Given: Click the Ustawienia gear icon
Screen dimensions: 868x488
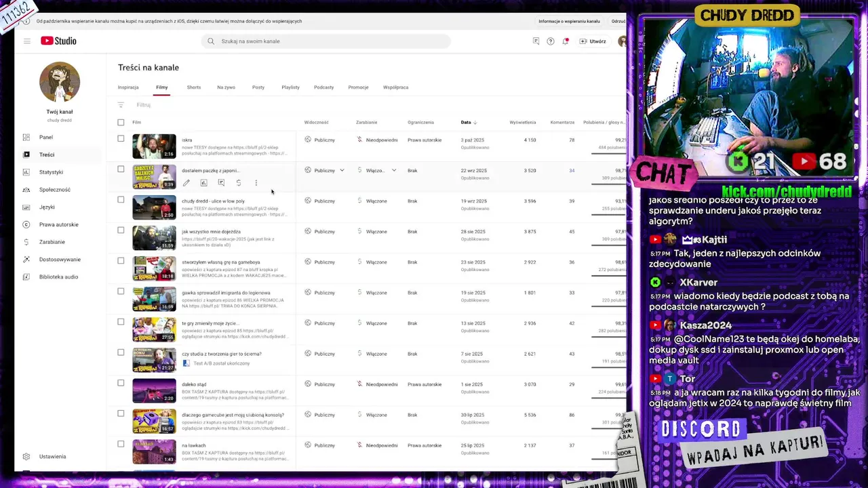Looking at the screenshot, I should tap(26, 457).
